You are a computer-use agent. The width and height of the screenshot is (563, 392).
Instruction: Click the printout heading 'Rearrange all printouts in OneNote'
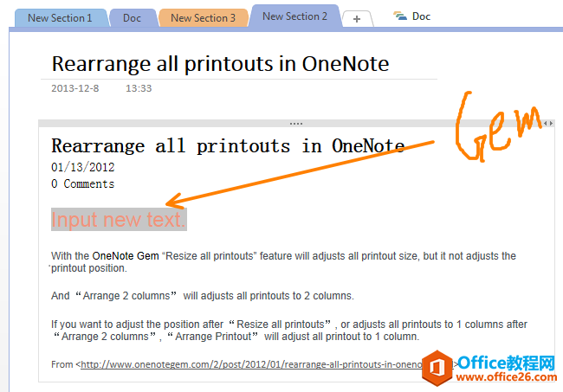click(x=228, y=146)
